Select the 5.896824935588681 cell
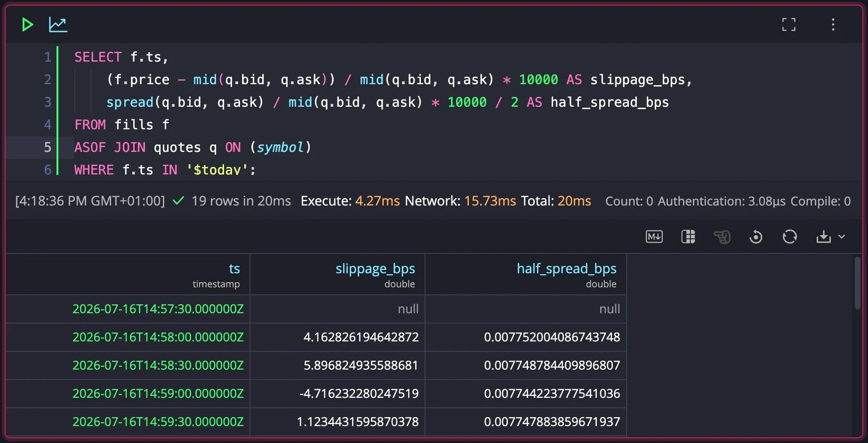The width and height of the screenshot is (868, 443). [338, 365]
